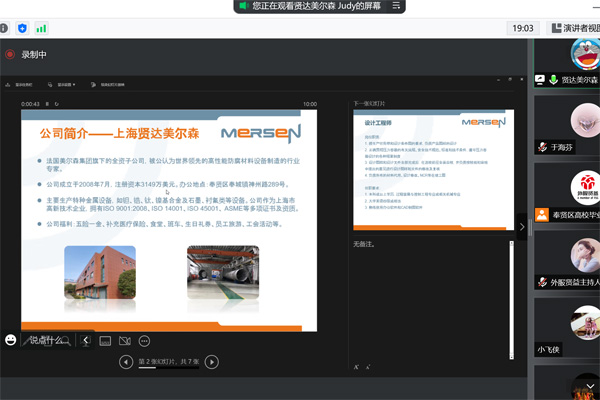The image size is (600, 400).
Task: Open the blue security shield icon
Action: point(22,28)
